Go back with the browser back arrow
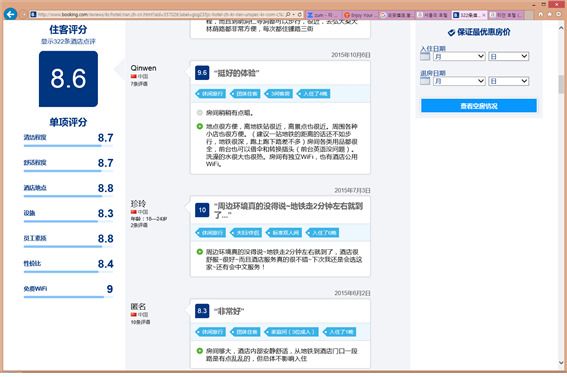 click(x=10, y=14)
